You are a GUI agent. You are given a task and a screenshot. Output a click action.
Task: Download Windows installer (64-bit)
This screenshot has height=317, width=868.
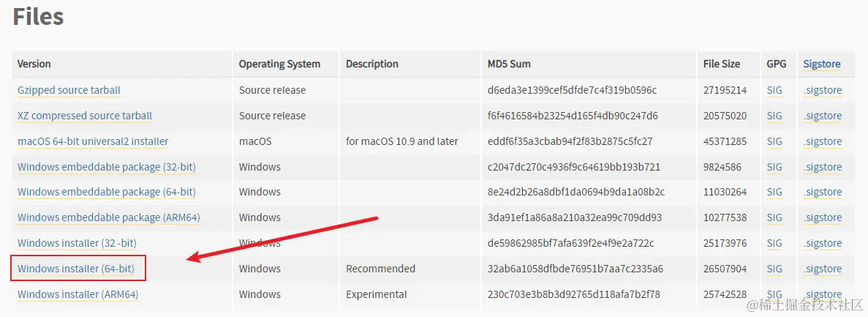pos(76,268)
